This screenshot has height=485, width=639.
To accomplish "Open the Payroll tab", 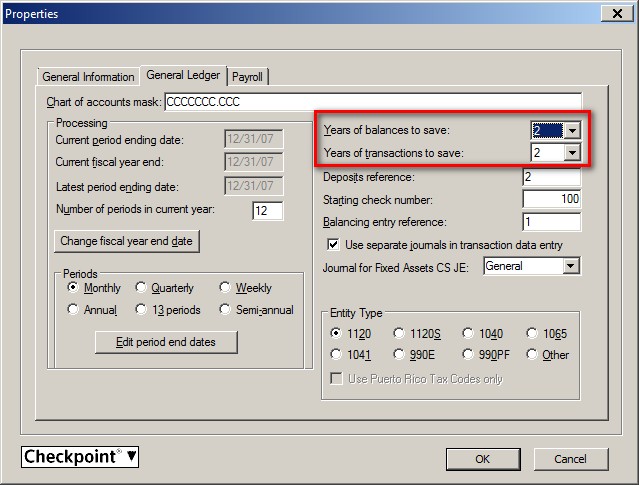I will [x=247, y=77].
